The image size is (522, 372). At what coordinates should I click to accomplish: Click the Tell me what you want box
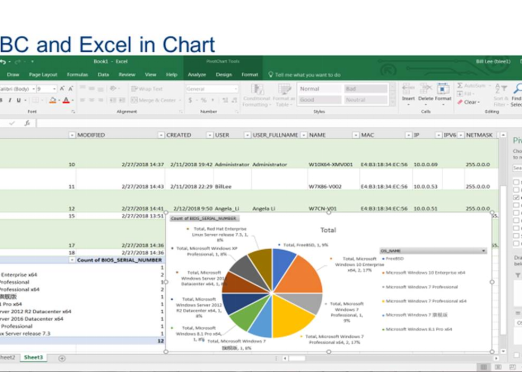click(x=307, y=75)
